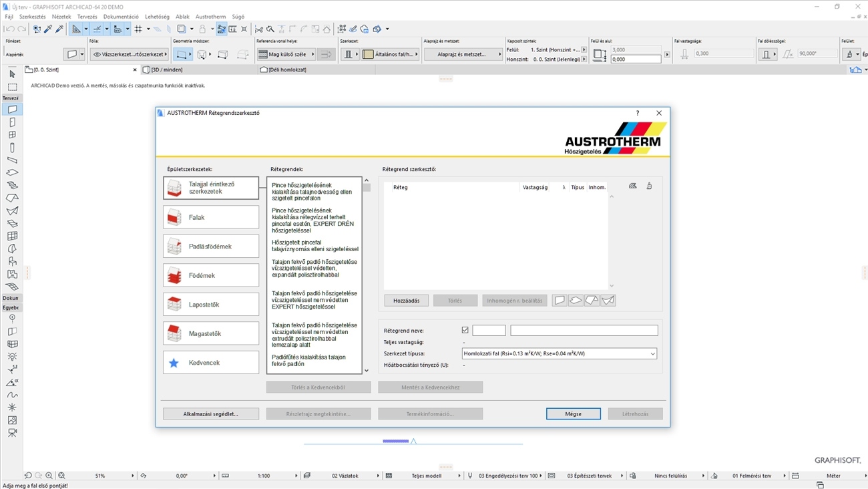Viewport: 868px width, 489px height.
Task: Click the pencil icon above layer list
Action: (x=633, y=186)
